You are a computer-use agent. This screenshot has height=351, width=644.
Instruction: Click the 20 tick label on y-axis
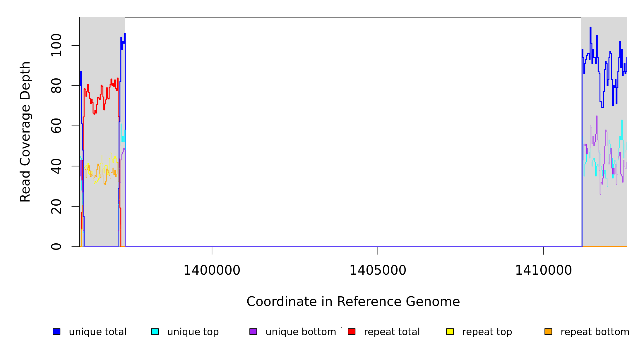[x=56, y=206]
